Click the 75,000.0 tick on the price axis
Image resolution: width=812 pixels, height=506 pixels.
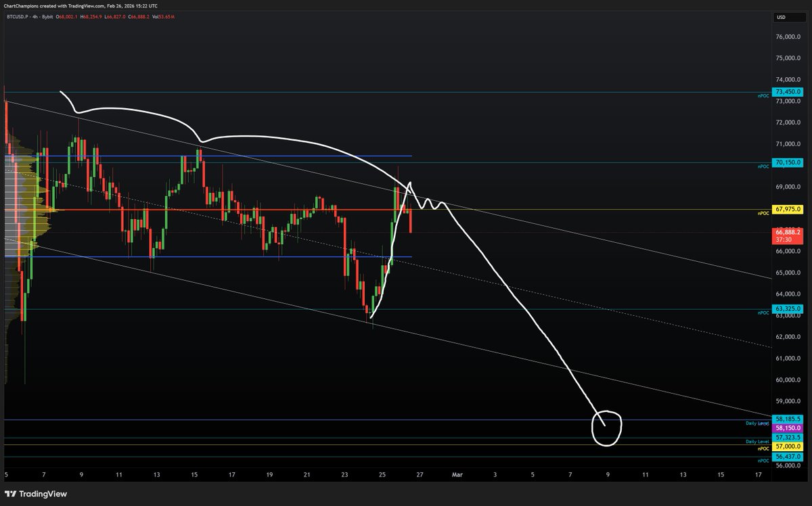(789, 59)
